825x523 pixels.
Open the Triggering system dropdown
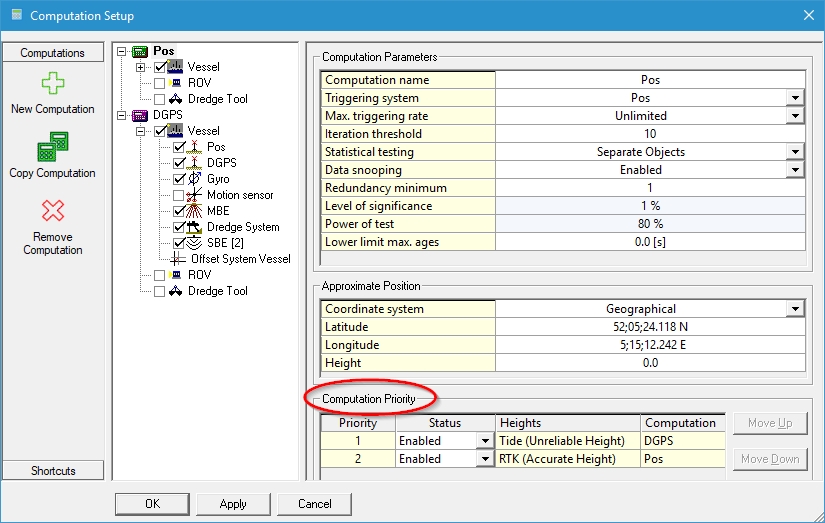pyautogui.click(x=794, y=98)
